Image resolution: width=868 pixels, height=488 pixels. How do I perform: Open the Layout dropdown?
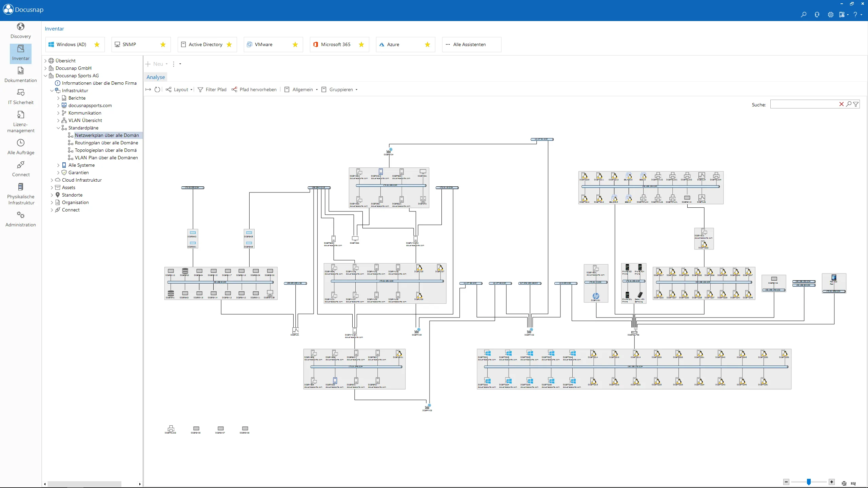click(x=179, y=89)
